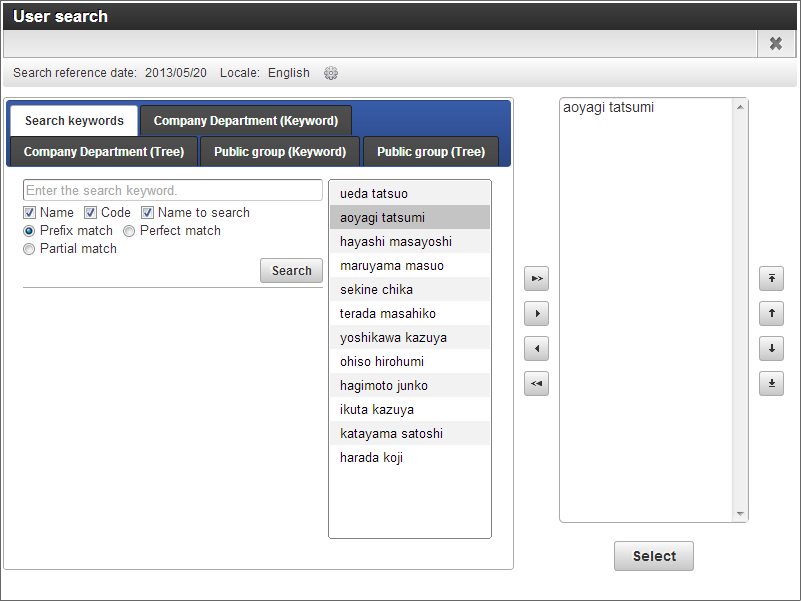
Task: Select sekine chika in the results
Action: click(410, 289)
